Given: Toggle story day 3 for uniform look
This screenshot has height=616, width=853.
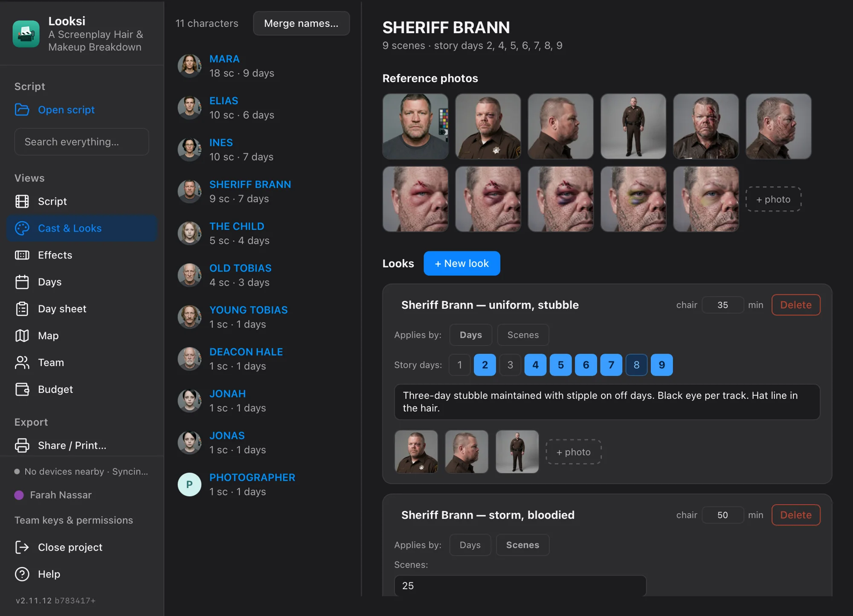Looking at the screenshot, I should pos(510,365).
